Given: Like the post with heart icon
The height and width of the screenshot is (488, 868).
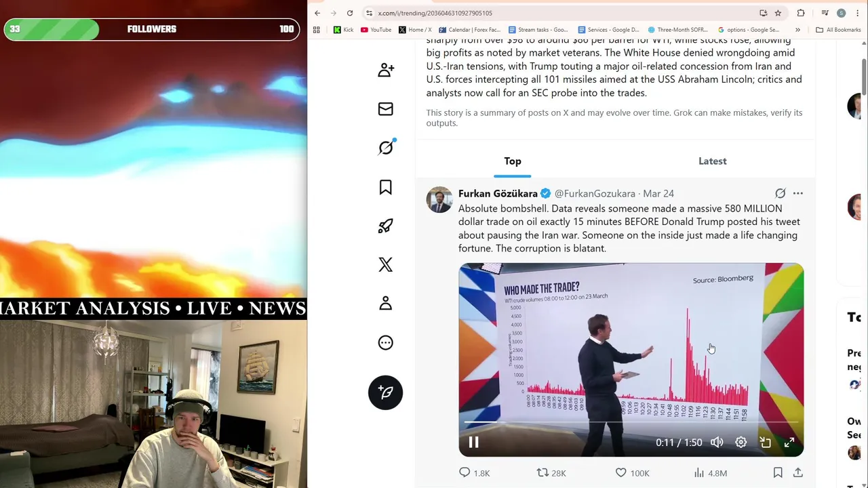Looking at the screenshot, I should tap(620, 473).
